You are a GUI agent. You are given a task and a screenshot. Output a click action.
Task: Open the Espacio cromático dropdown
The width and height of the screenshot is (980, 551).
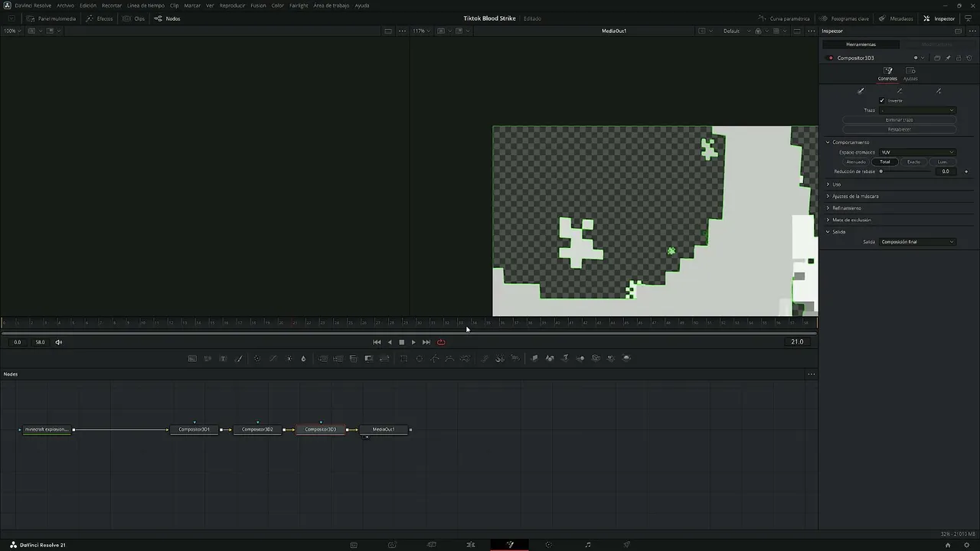(x=917, y=152)
